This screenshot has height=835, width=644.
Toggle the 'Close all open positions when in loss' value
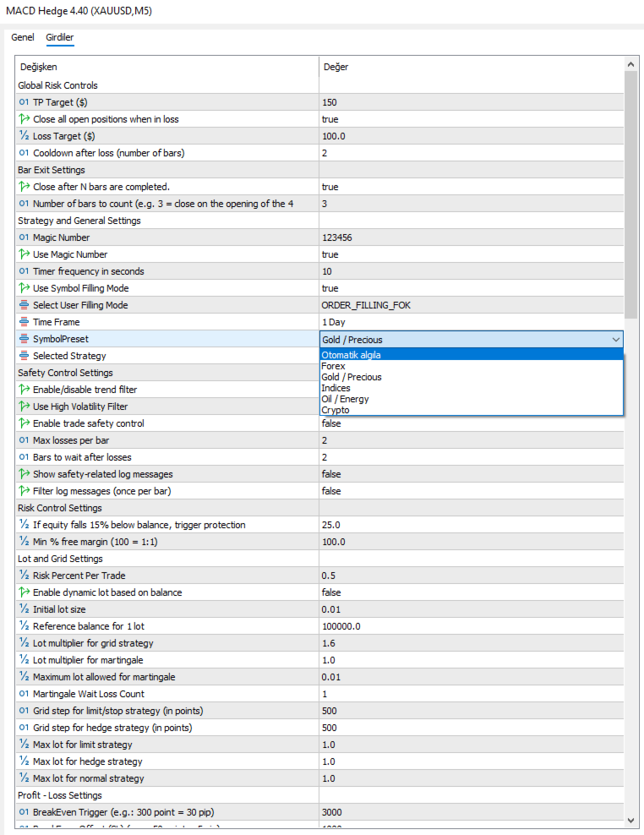[x=470, y=119]
